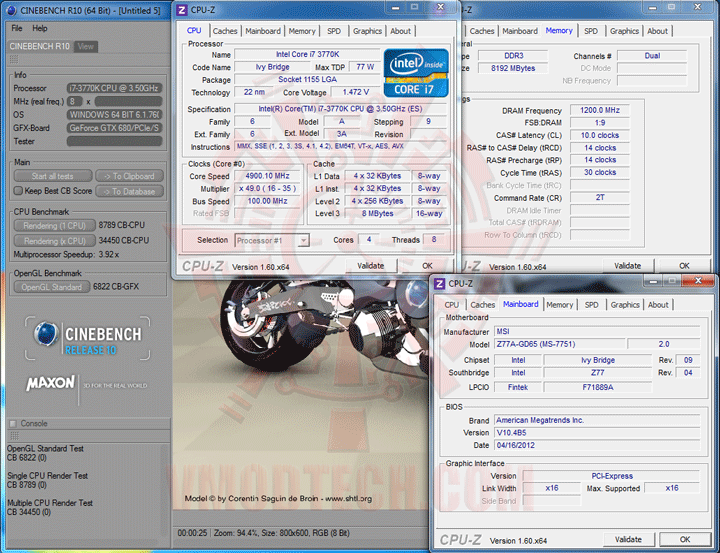Screen dimensions: 720x553
Task: Click the Rendering (x CPU) benchmark button
Action: pyautogui.click(x=55, y=241)
